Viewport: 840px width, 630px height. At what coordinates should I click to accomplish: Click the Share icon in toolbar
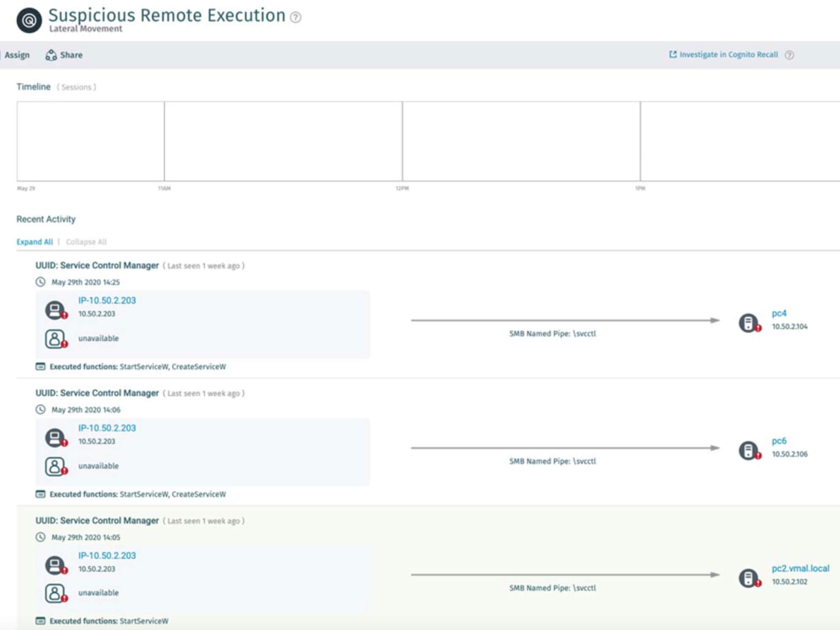coord(51,55)
